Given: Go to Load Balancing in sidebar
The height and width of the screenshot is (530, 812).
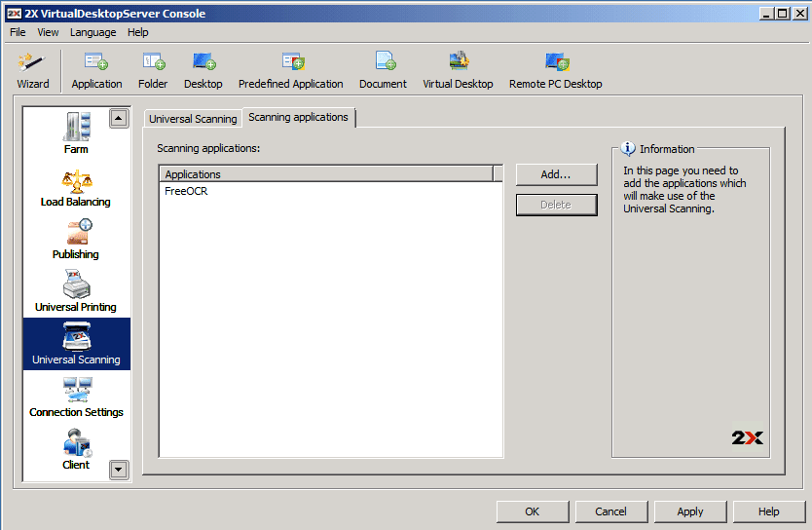Looking at the screenshot, I should point(76,188).
